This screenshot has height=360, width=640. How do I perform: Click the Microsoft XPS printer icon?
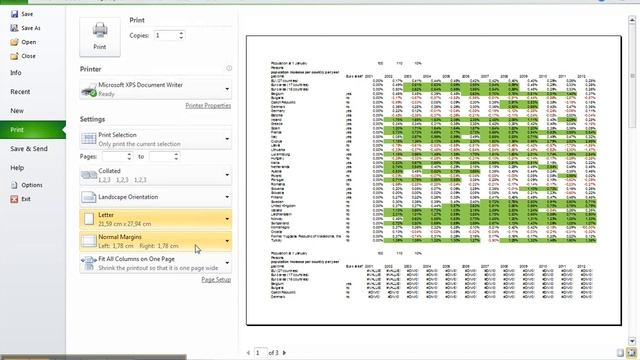89,89
